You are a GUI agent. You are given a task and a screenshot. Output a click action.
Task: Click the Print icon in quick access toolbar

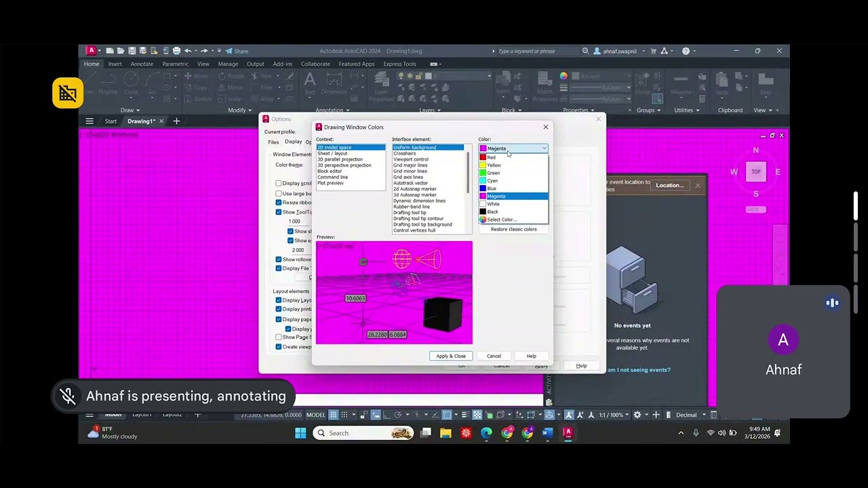[176, 51]
